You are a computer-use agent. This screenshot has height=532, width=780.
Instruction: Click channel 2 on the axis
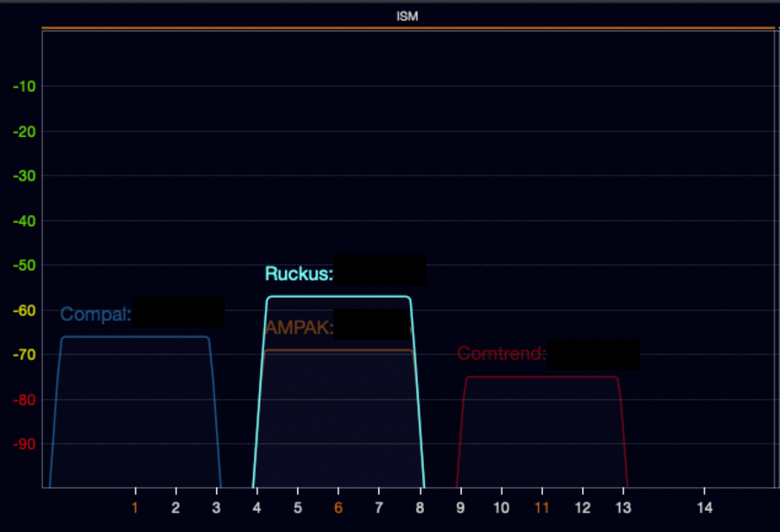click(176, 508)
